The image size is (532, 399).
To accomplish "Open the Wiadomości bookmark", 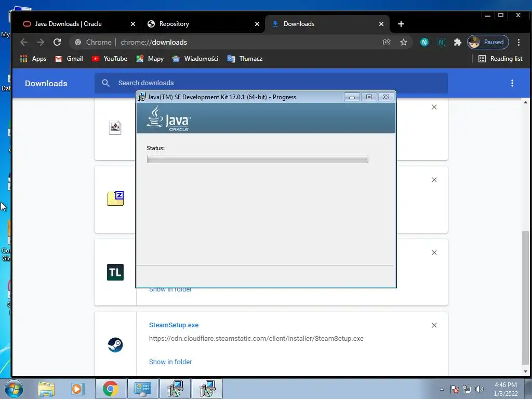I will [x=195, y=59].
